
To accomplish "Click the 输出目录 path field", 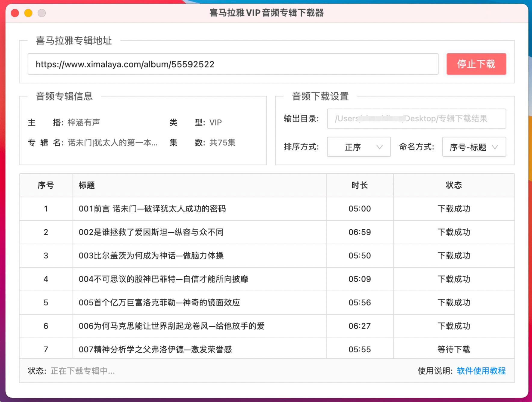I will tap(416, 119).
